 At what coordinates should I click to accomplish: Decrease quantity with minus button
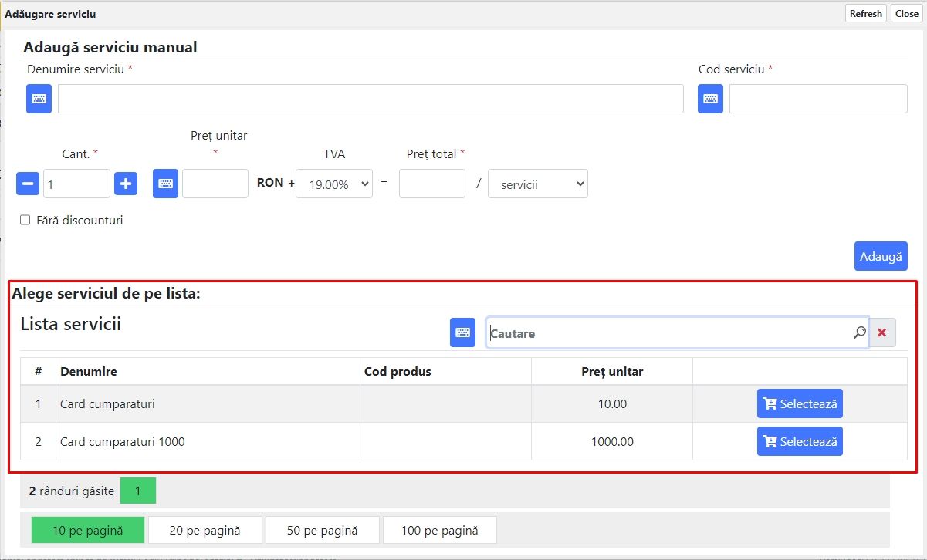point(28,184)
